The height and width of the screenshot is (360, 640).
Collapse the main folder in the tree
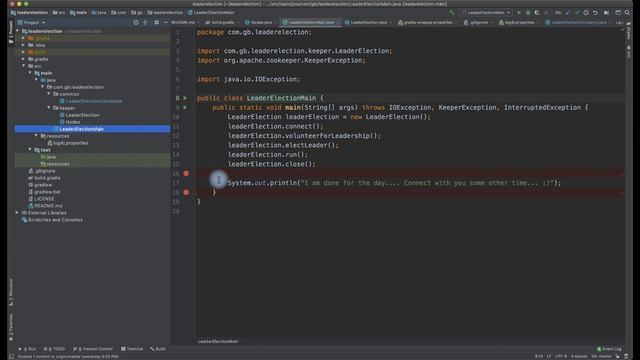(30, 73)
